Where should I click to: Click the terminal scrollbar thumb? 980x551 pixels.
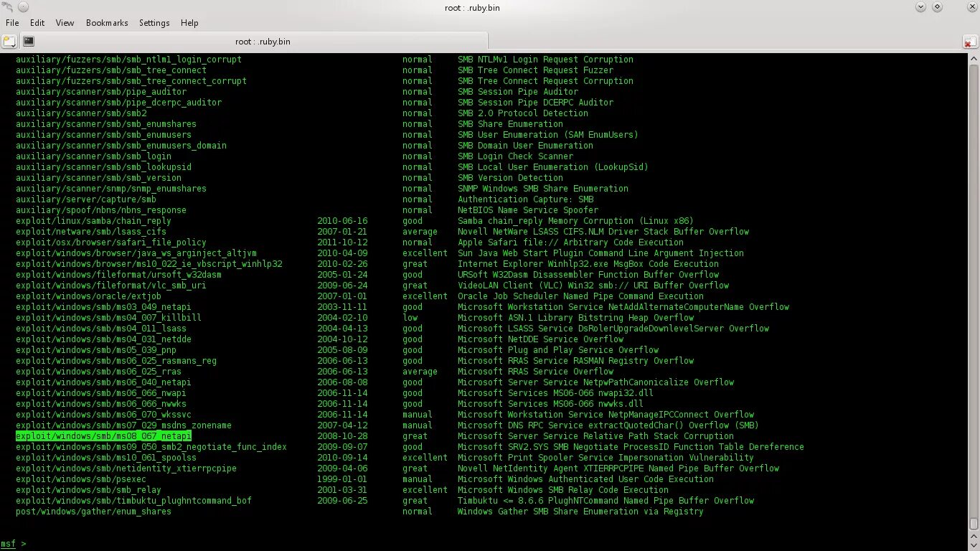pyautogui.click(x=974, y=523)
